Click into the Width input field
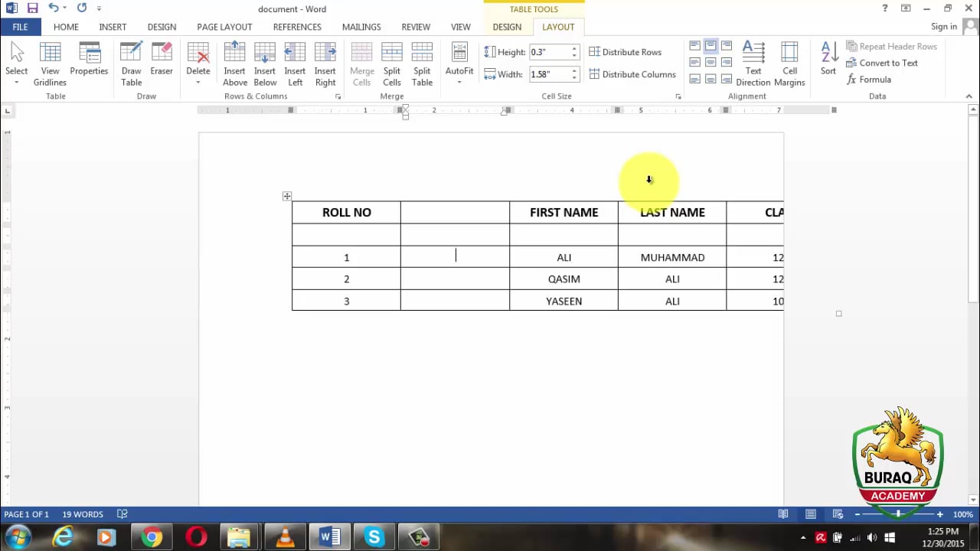 (548, 74)
